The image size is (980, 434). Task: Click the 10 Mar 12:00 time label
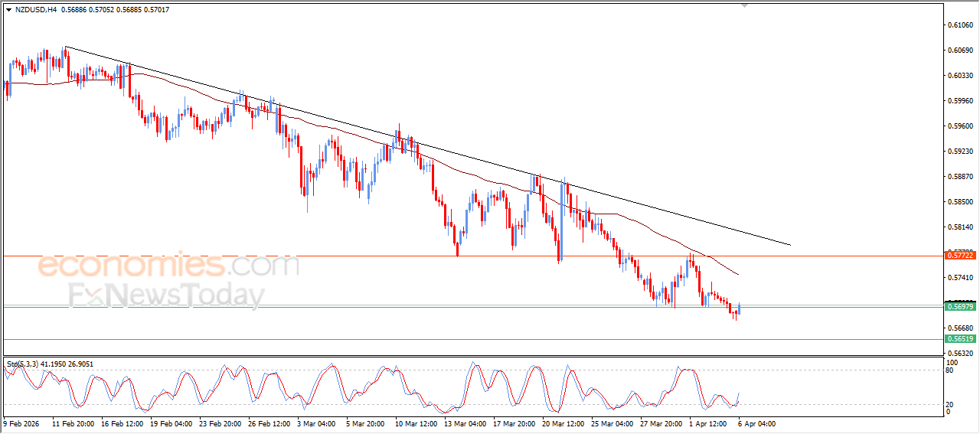pyautogui.click(x=415, y=423)
